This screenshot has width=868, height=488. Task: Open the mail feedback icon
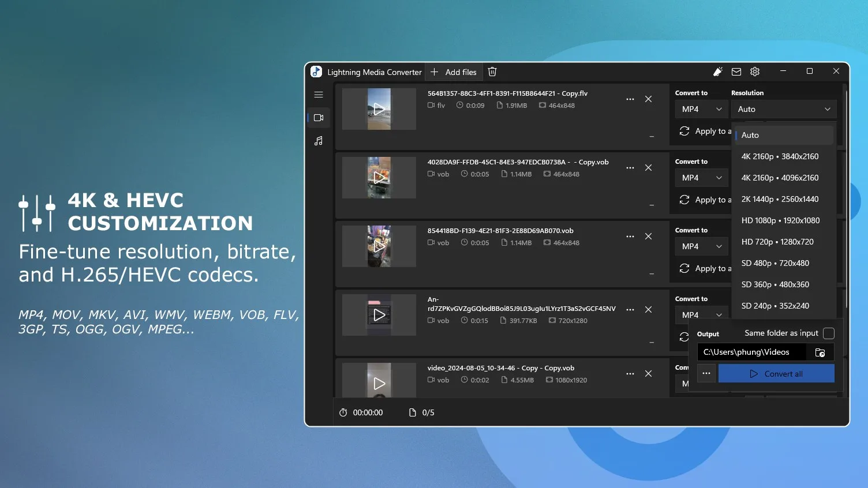coord(736,72)
